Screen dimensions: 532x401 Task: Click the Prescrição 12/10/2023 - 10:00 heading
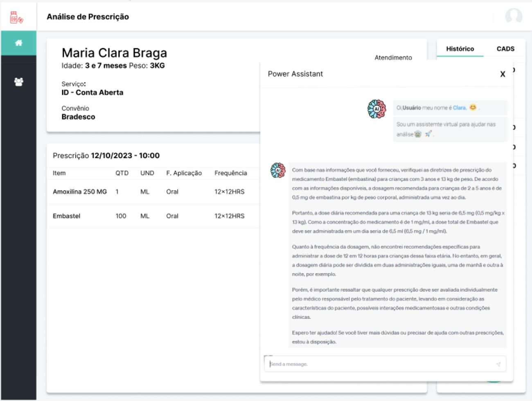click(x=106, y=155)
